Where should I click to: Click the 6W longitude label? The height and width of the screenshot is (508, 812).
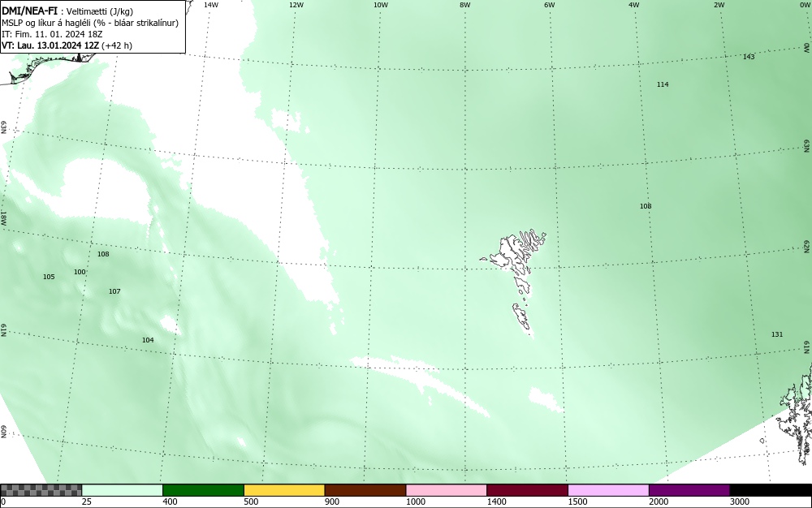550,5
